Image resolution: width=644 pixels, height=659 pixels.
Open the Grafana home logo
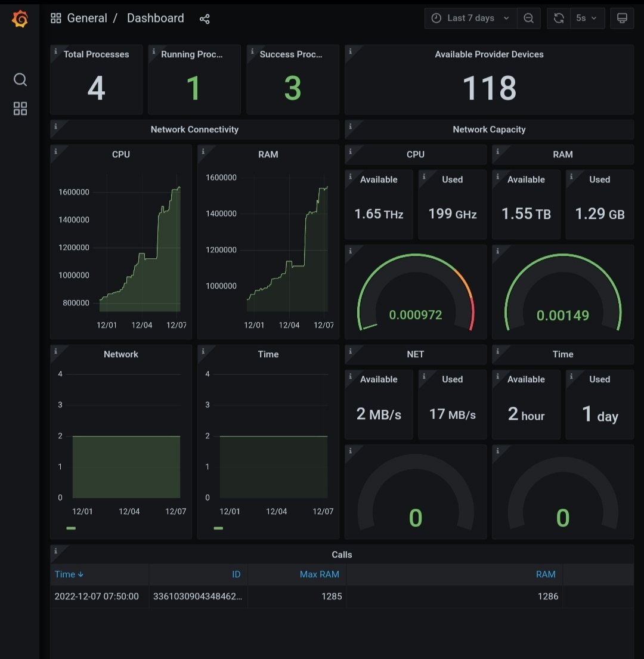pos(20,18)
